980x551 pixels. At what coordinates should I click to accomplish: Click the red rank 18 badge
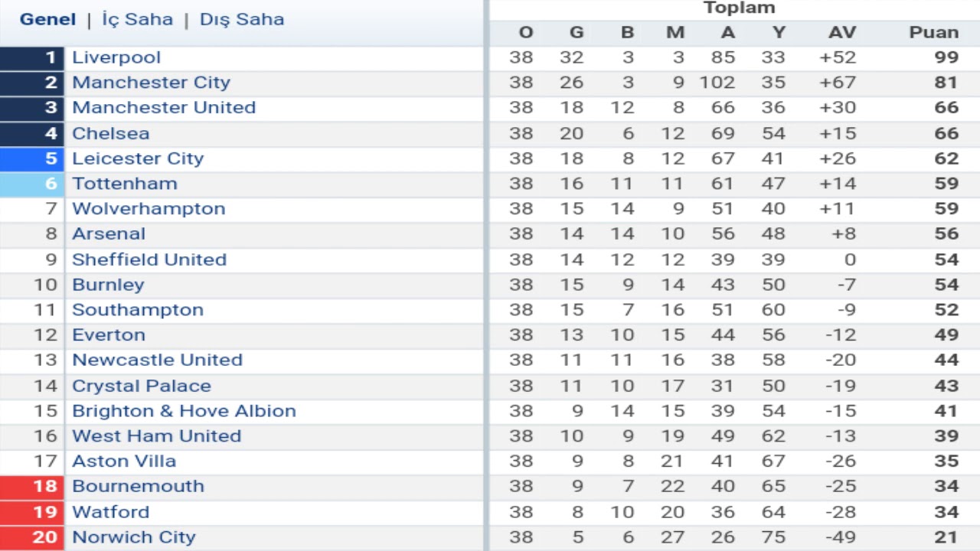click(31, 487)
